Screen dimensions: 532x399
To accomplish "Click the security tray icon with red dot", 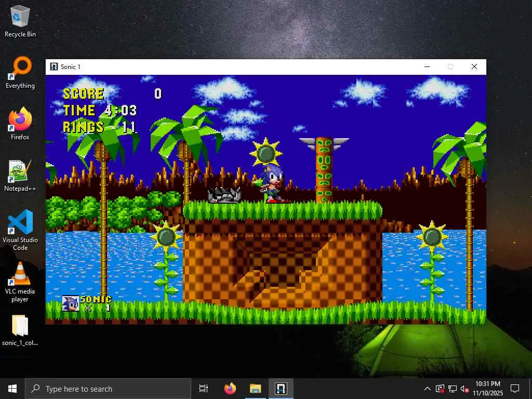I will tap(440, 389).
